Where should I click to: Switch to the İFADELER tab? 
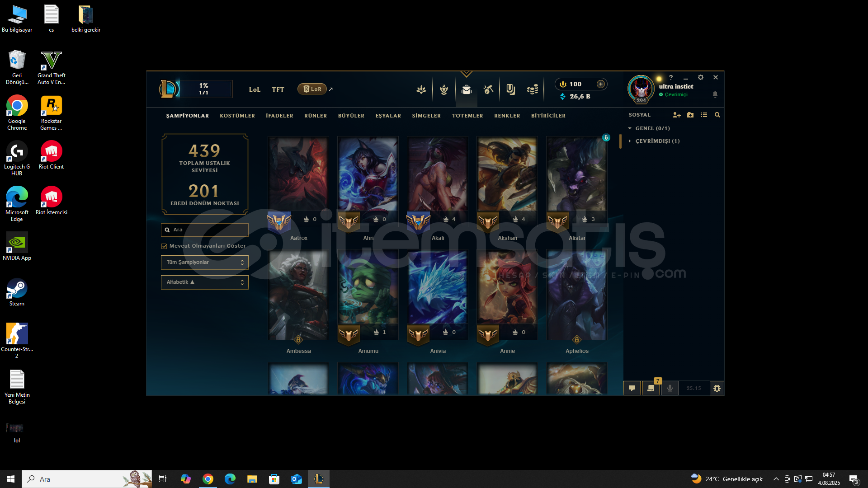pyautogui.click(x=279, y=116)
